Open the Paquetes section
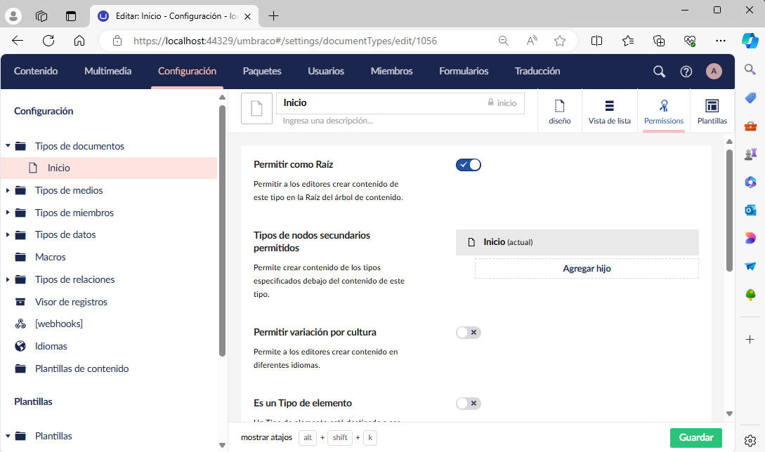The height and width of the screenshot is (452, 765). coord(262,71)
